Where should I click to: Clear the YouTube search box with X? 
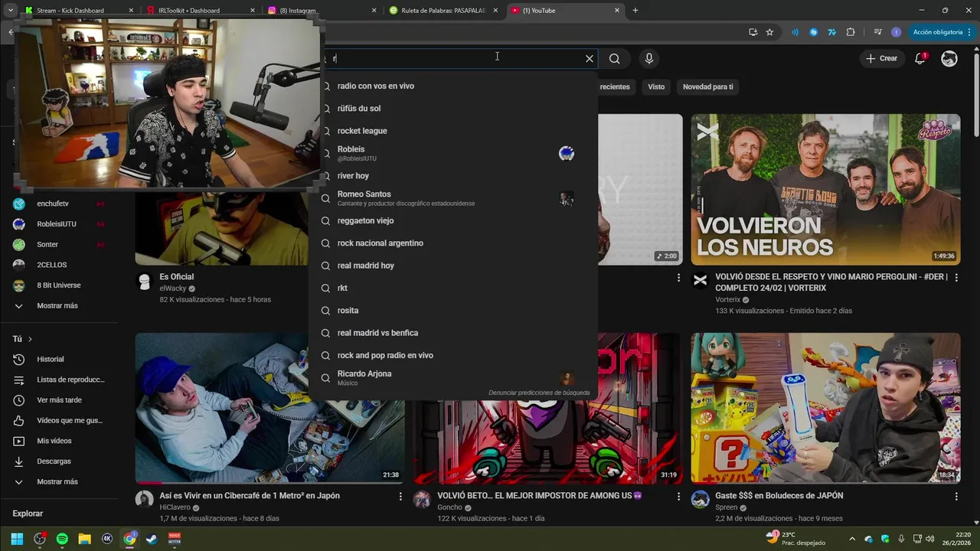pos(590,59)
